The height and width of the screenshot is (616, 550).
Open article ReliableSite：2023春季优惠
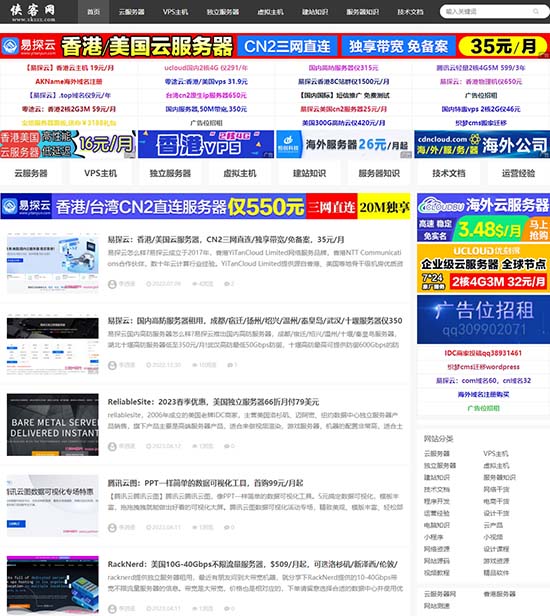[213, 402]
